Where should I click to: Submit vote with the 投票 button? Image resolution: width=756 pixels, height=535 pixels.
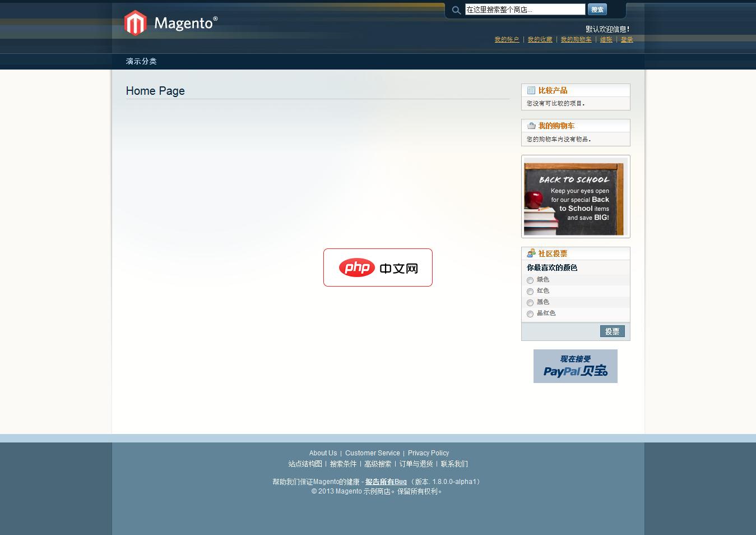612,331
